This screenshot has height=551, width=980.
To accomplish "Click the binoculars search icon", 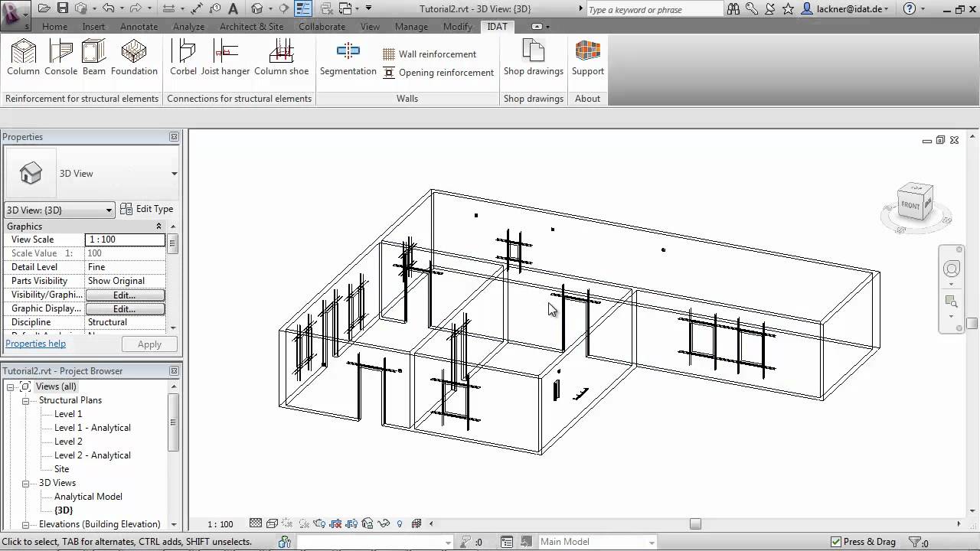I will pyautogui.click(x=733, y=8).
